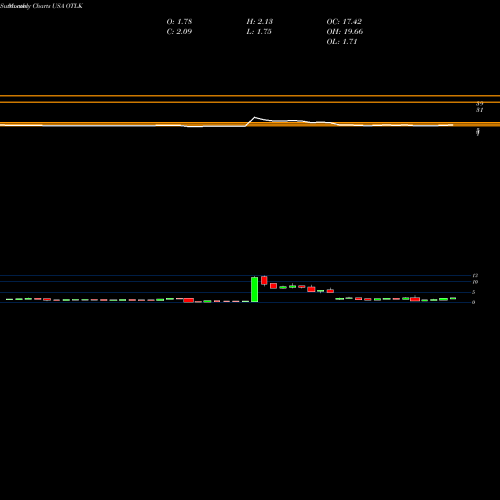Click the OC: 17.42 reading
Viewport: 500px width, 500px height.
click(x=344, y=21)
